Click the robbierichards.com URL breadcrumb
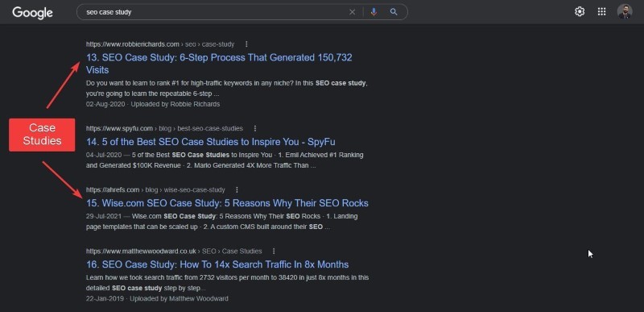644x312 pixels. [160, 44]
